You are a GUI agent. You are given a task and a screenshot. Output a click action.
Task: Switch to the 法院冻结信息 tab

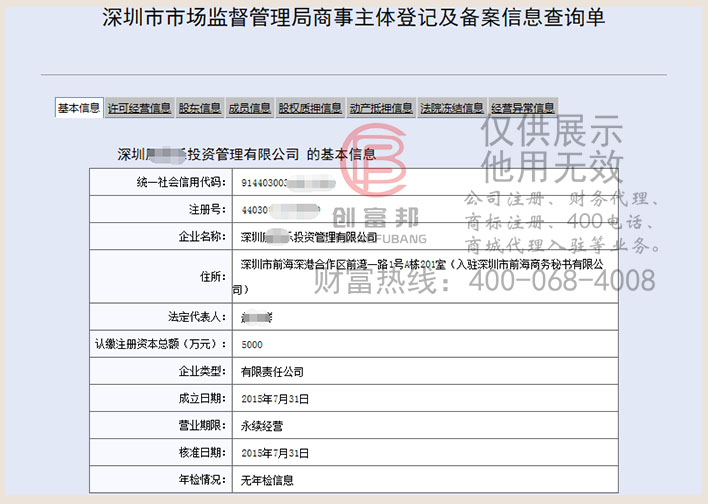[452, 108]
